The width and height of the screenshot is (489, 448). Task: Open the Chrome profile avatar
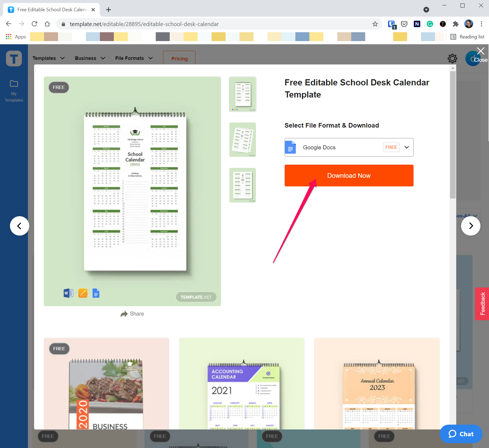click(x=469, y=24)
